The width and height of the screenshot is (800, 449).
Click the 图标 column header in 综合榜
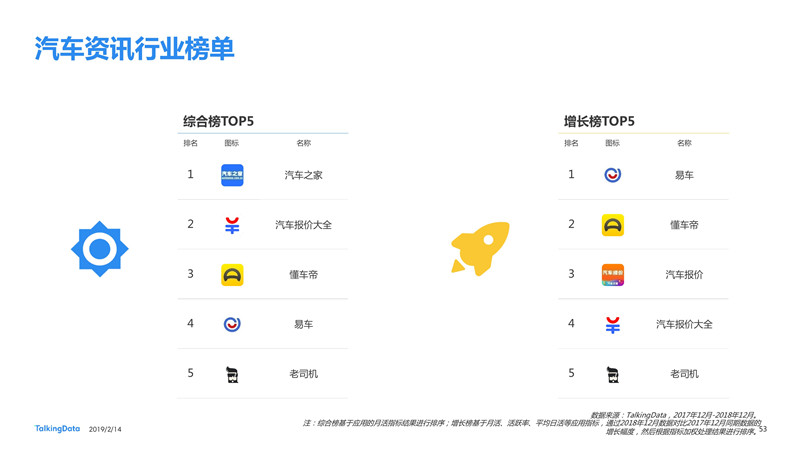click(x=232, y=143)
